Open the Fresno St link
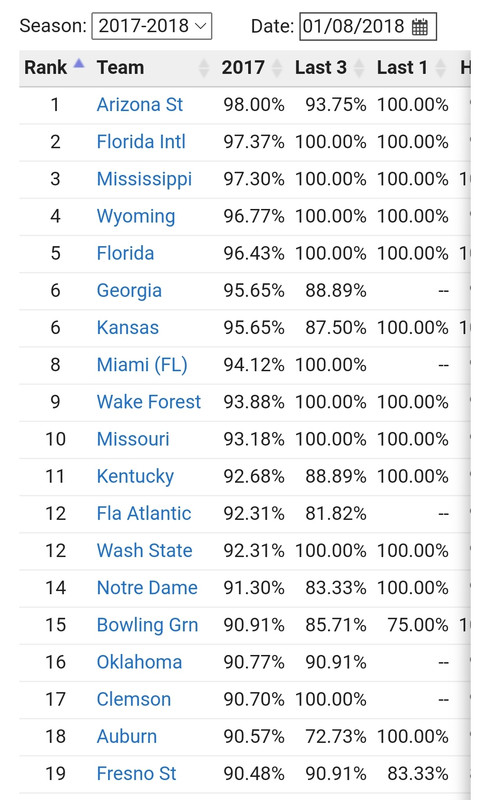Image resolution: width=490 pixels, height=800 pixels. (x=136, y=773)
